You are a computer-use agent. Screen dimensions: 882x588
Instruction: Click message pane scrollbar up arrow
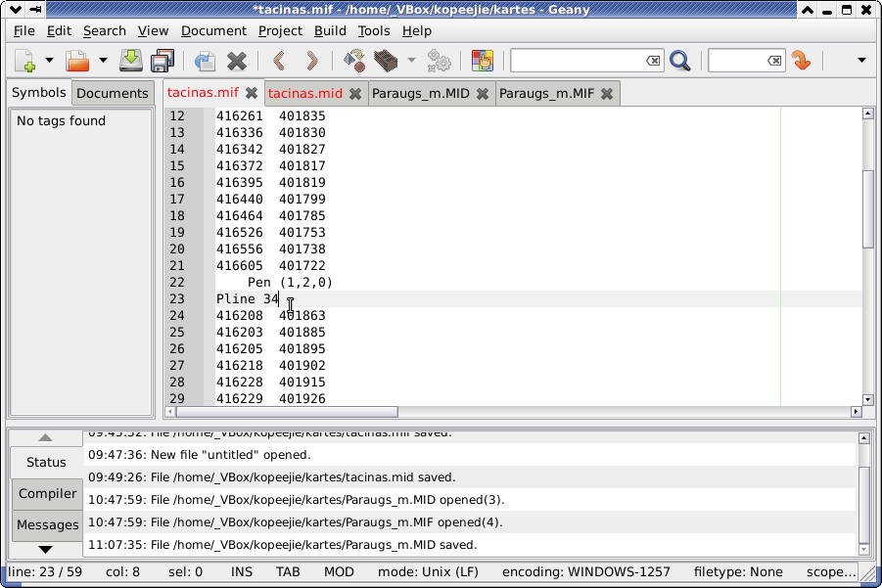click(x=864, y=437)
